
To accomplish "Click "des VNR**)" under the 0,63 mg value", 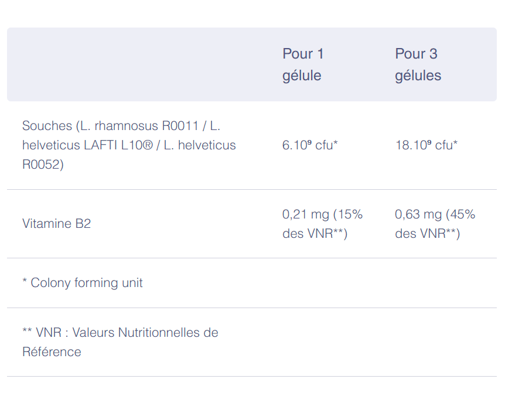I will pos(427,234).
